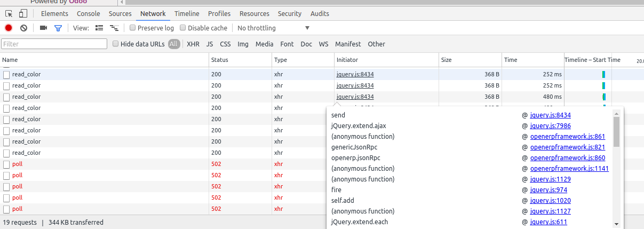Click jQuery.extend.ajax stack frame name
Image resolution: width=644 pixels, height=229 pixels.
(358, 125)
